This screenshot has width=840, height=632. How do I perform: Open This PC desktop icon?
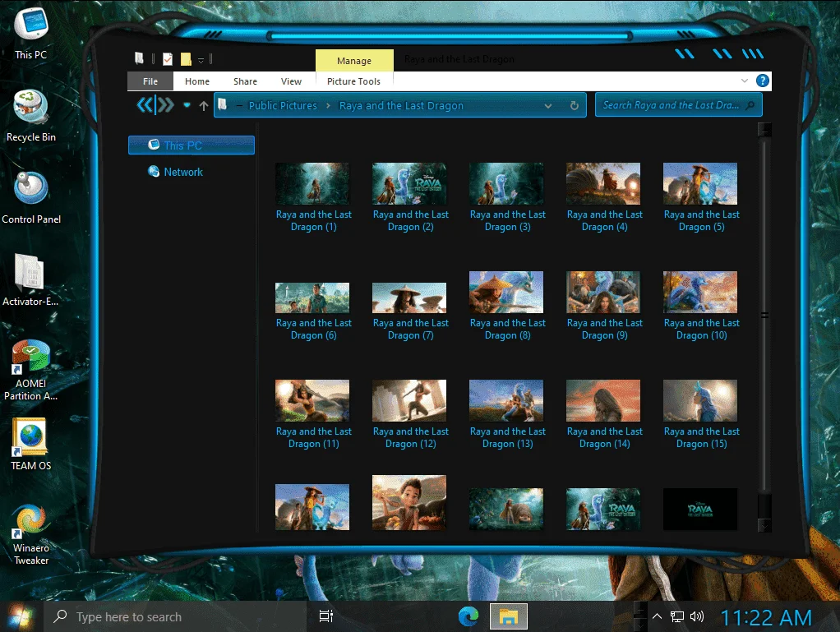pos(31,34)
